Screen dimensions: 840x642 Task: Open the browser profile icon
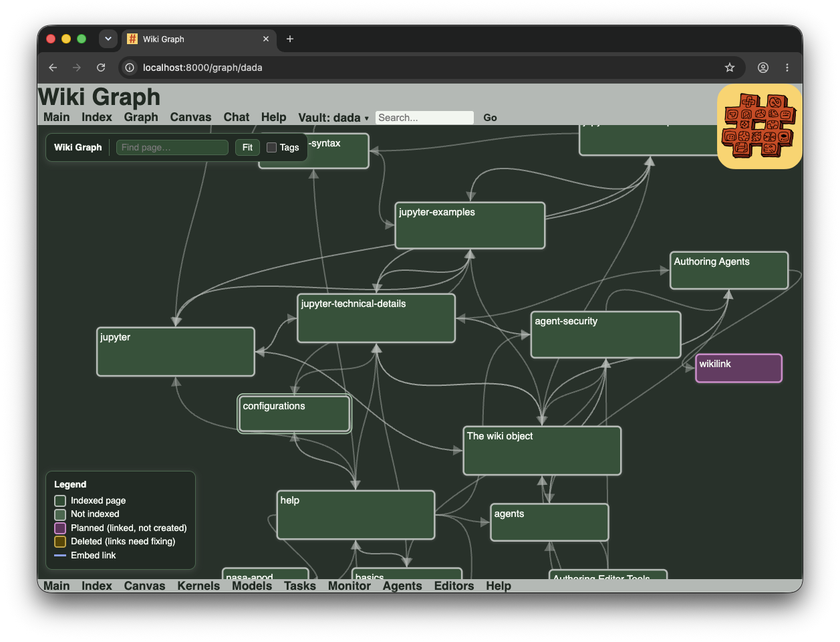tap(763, 68)
